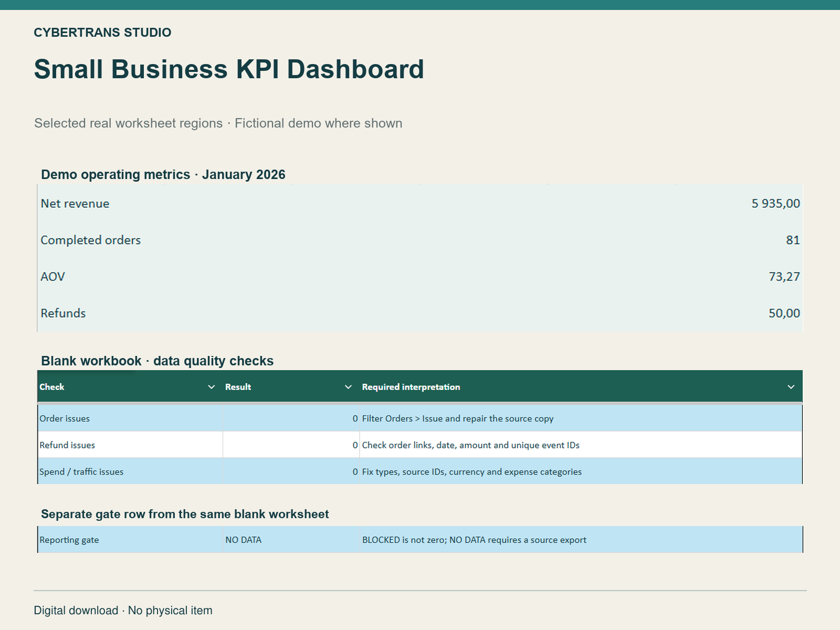
Task: Click the Refunds label
Action: coord(63,313)
